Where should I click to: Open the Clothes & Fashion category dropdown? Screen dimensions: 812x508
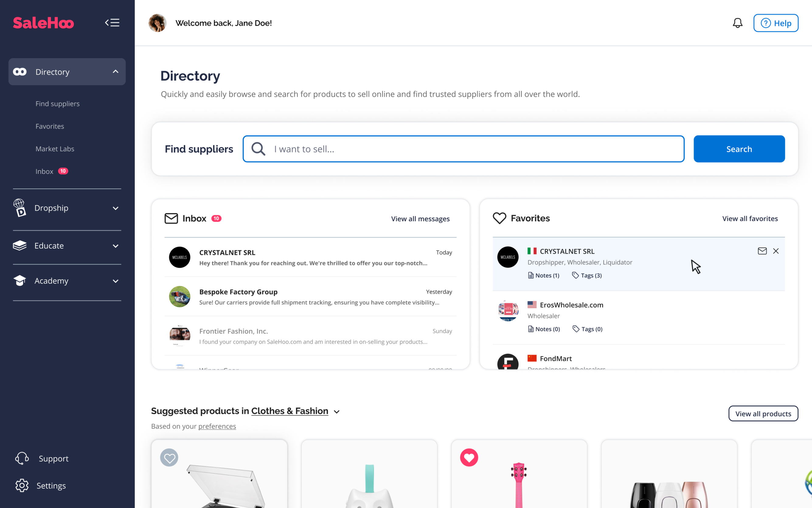click(x=337, y=411)
